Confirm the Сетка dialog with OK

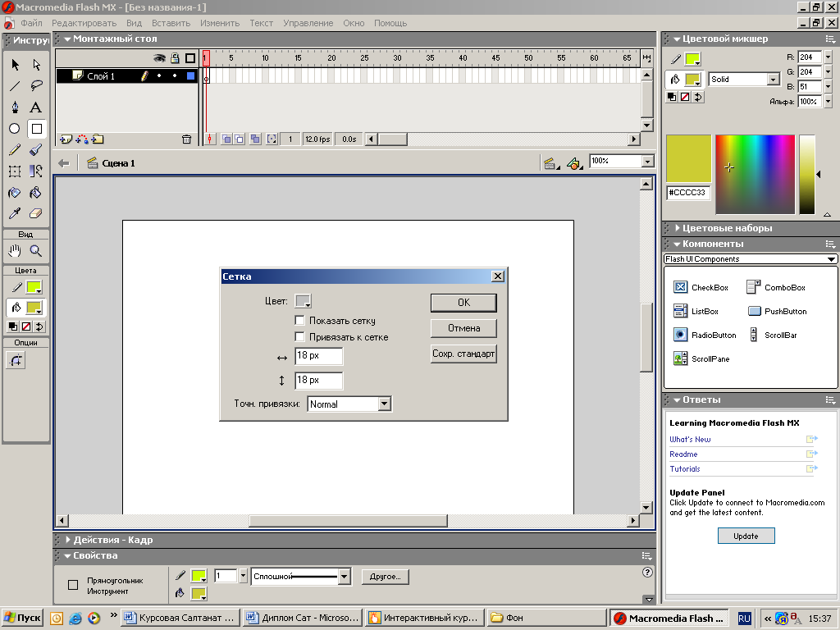tap(464, 303)
